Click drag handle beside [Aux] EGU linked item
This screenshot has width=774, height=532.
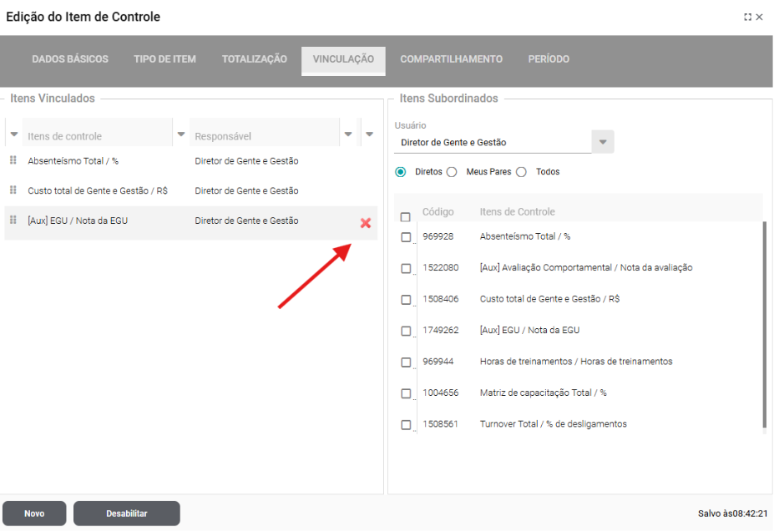click(13, 220)
